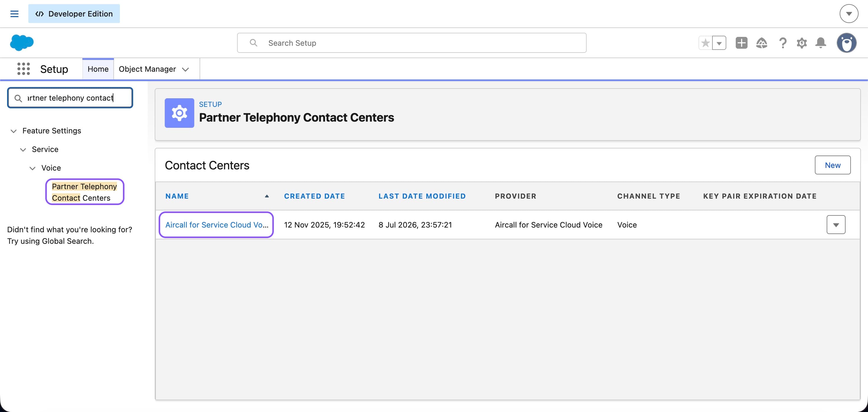Collapse the Feature Settings tree section
This screenshot has width=868, height=412.
pos(14,131)
